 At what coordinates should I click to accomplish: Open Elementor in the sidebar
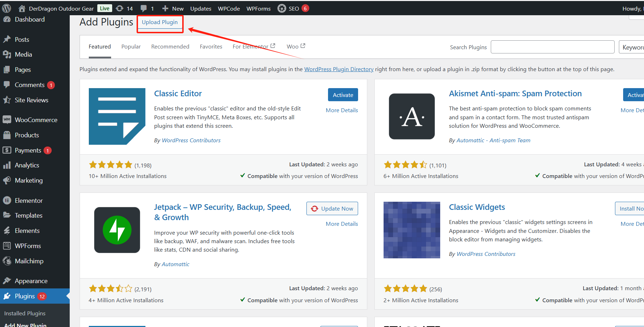[29, 201]
